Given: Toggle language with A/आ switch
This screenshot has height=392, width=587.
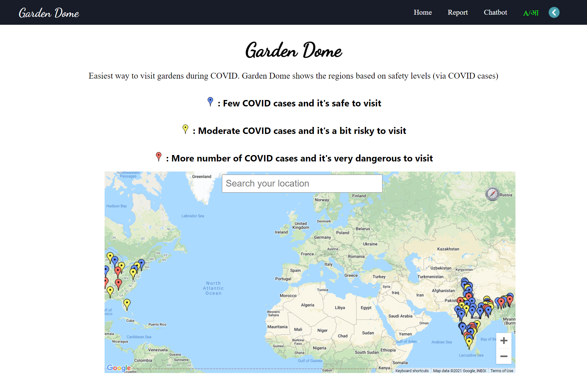Looking at the screenshot, I should click(530, 13).
